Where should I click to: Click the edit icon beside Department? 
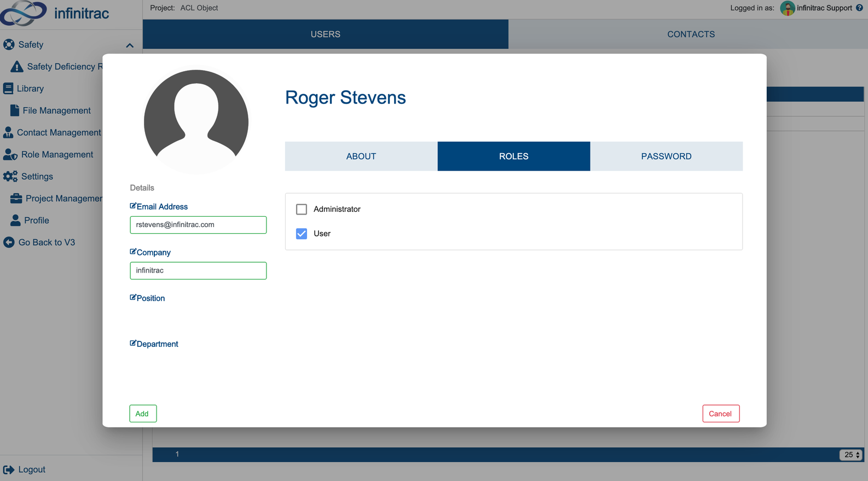[x=132, y=343]
